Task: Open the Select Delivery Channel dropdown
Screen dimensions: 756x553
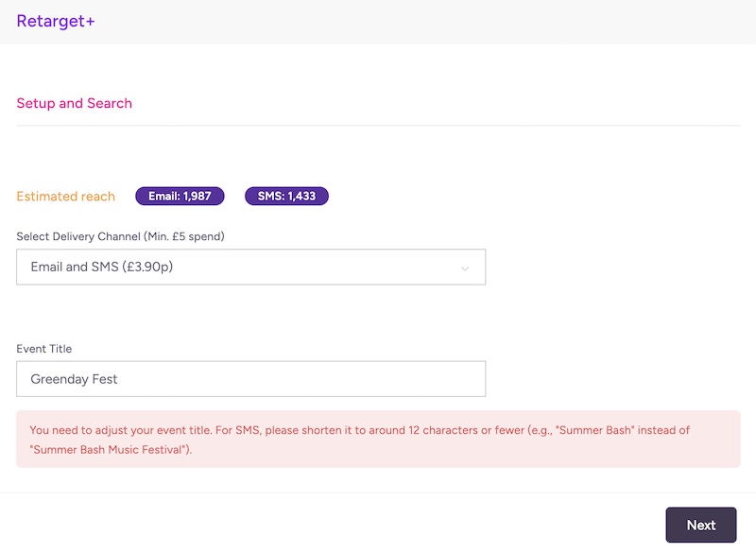Action: tap(250, 268)
